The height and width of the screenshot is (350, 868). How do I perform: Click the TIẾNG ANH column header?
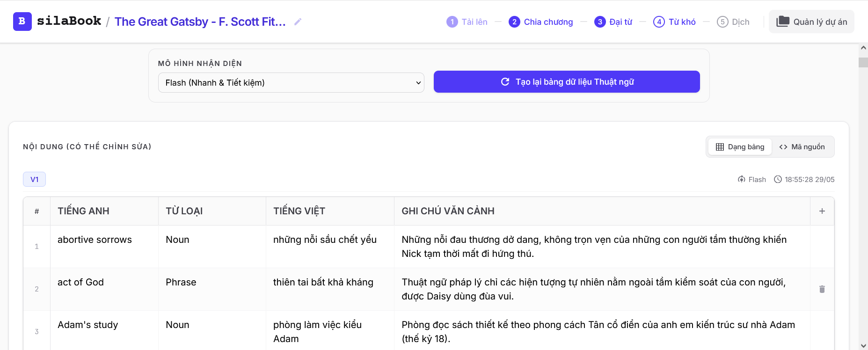point(104,211)
